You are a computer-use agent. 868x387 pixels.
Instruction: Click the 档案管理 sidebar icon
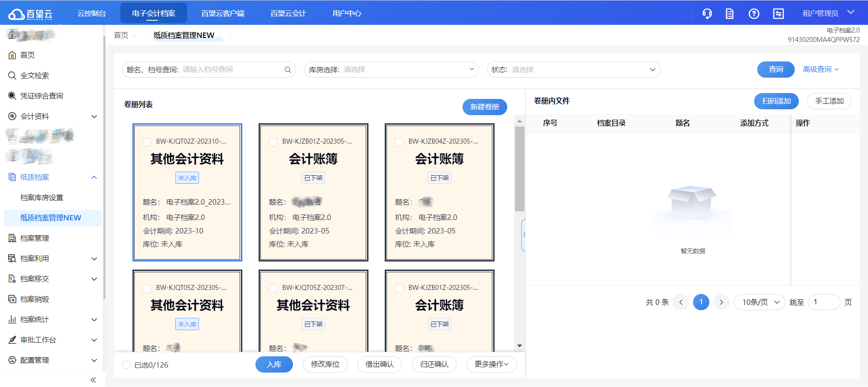coord(12,238)
